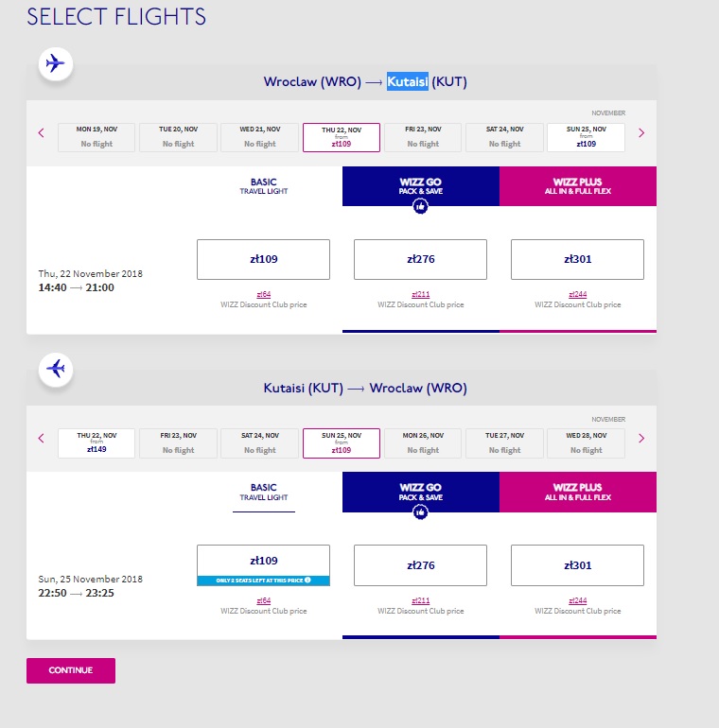The height and width of the screenshot is (728, 719).
Task: Click the Continue button
Action: coord(71,670)
